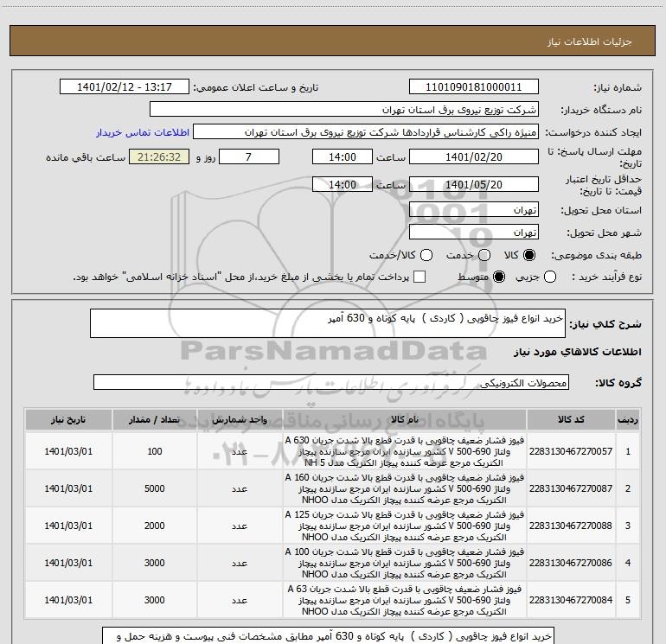Click the response deadline time field 14:00
Screen dimensions: 666x644
[343, 156]
